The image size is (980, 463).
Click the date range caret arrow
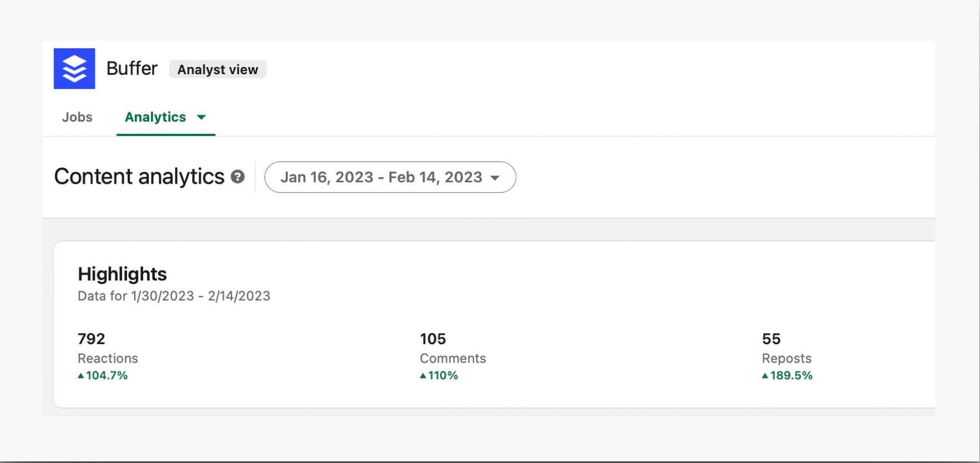tap(495, 178)
